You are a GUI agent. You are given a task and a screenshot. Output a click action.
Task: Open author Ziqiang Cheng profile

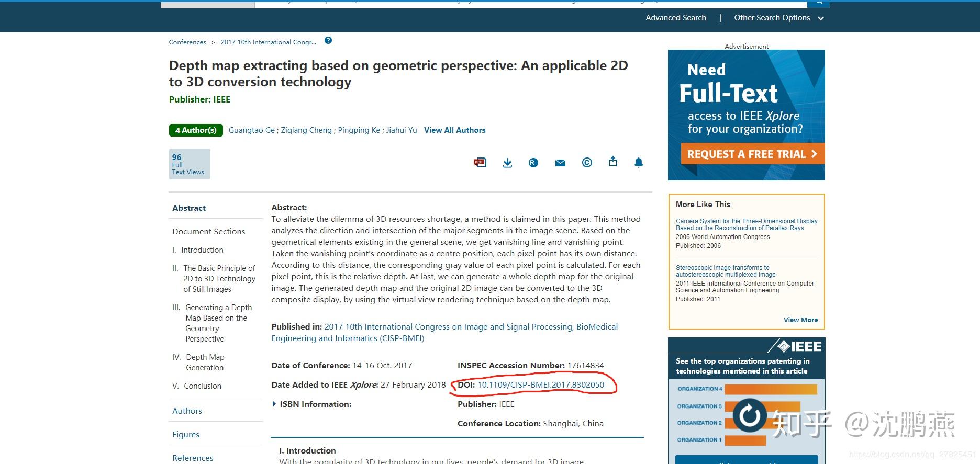click(306, 130)
